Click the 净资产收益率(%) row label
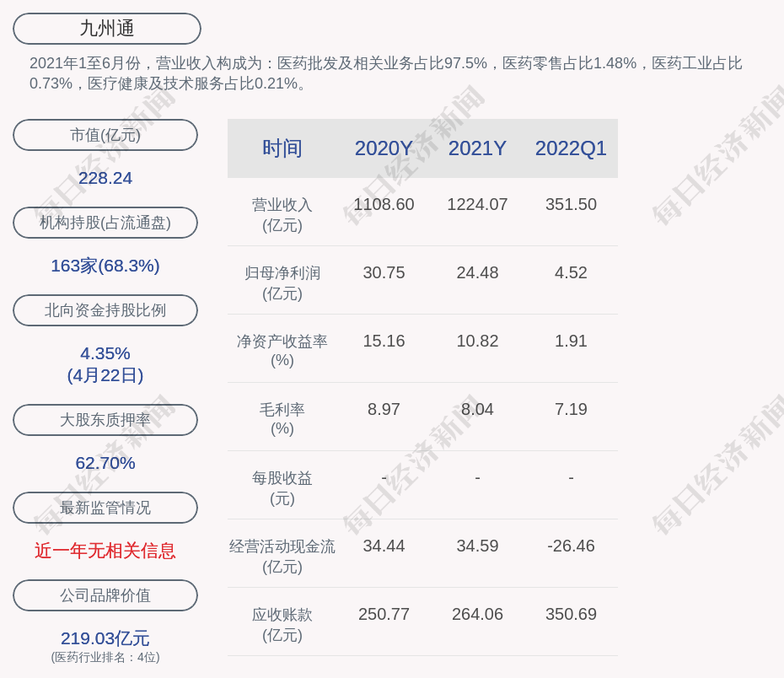This screenshot has height=678, width=784. click(282, 351)
